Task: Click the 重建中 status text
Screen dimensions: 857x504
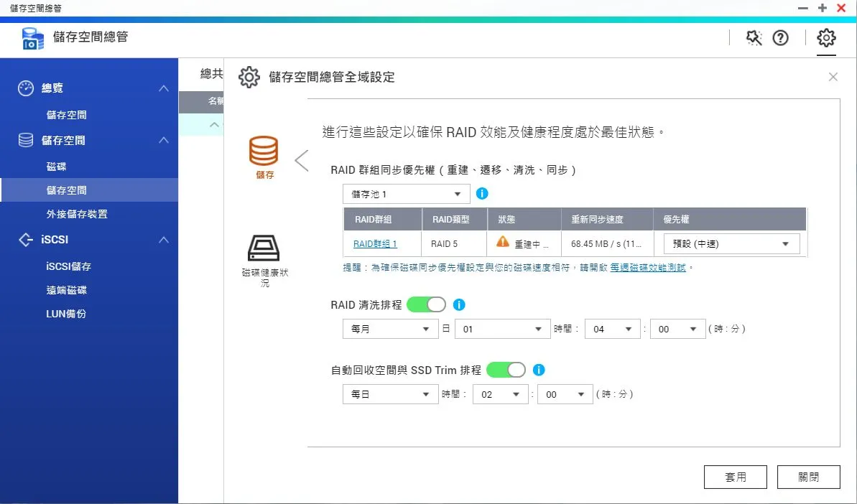Action: [532, 245]
